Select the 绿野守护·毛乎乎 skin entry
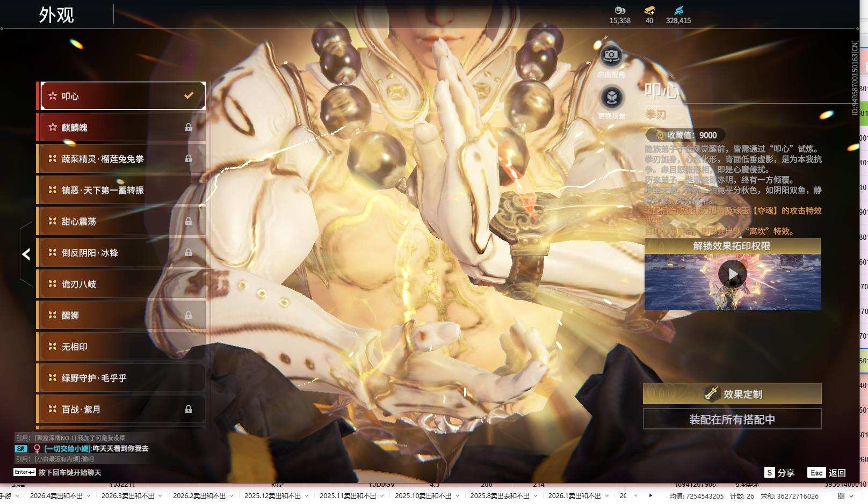The width and height of the screenshot is (868, 504). coord(122,378)
